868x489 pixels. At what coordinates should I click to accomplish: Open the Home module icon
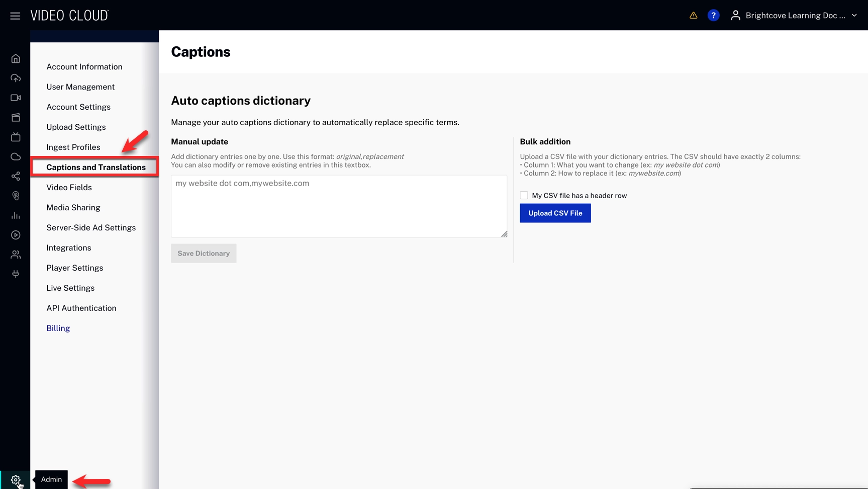pos(16,59)
